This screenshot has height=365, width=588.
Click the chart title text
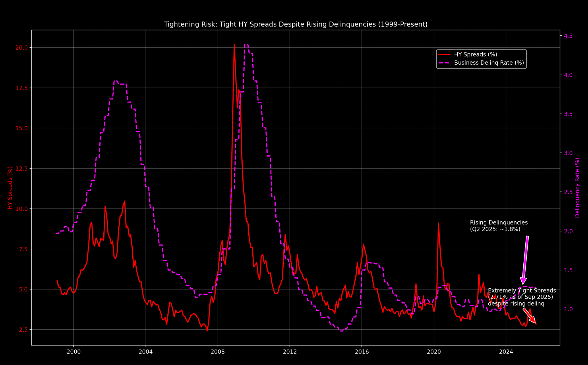click(x=295, y=24)
